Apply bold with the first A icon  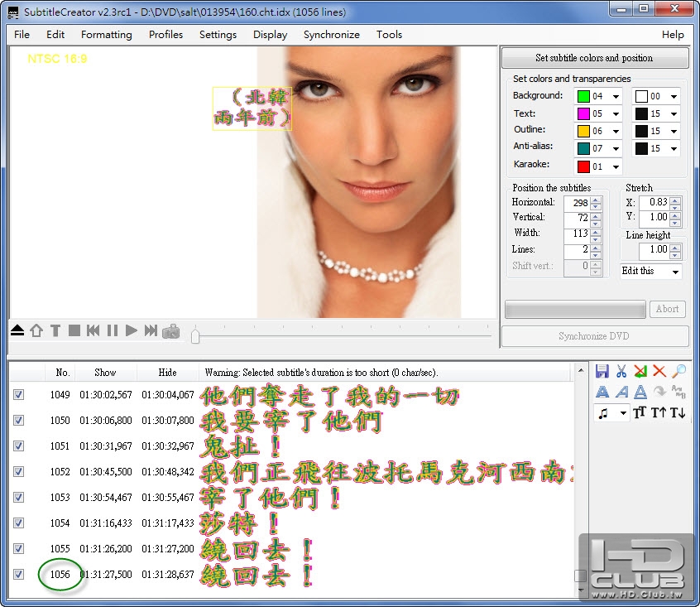[x=602, y=393]
